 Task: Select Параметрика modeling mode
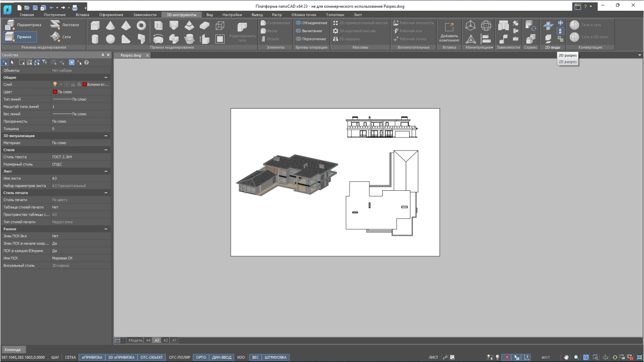click(24, 25)
